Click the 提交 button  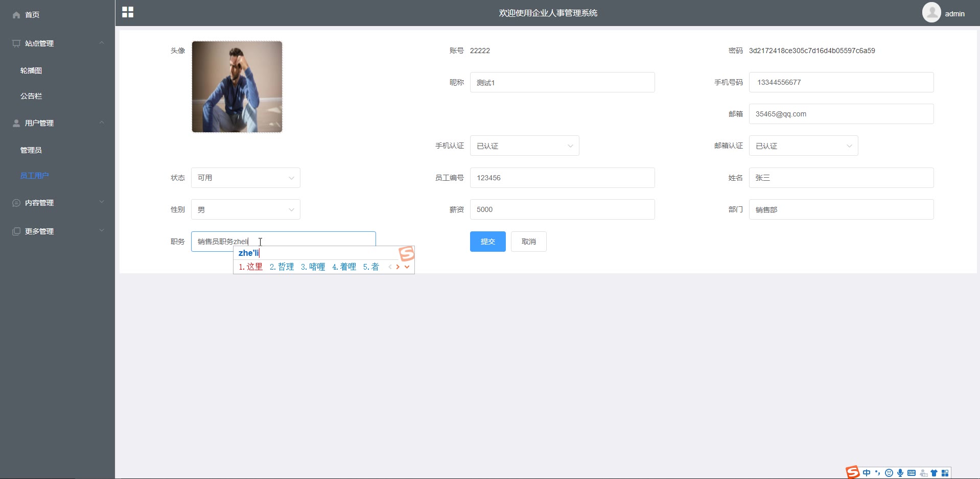(488, 242)
